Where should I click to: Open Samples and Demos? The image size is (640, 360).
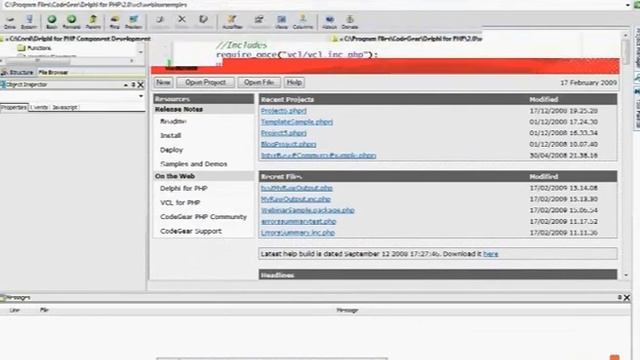pyautogui.click(x=194, y=164)
